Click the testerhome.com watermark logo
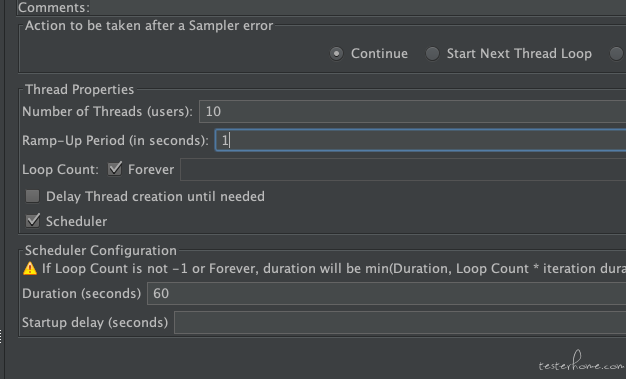The width and height of the screenshot is (626, 379). point(581,361)
